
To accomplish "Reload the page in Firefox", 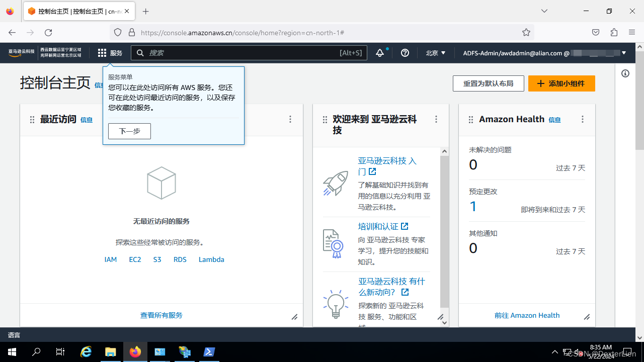I will click(x=48, y=32).
